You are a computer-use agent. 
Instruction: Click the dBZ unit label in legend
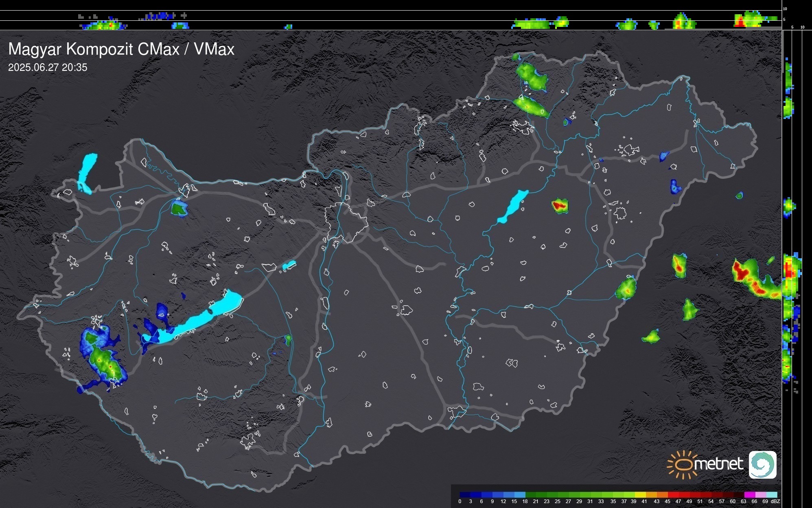(x=775, y=501)
